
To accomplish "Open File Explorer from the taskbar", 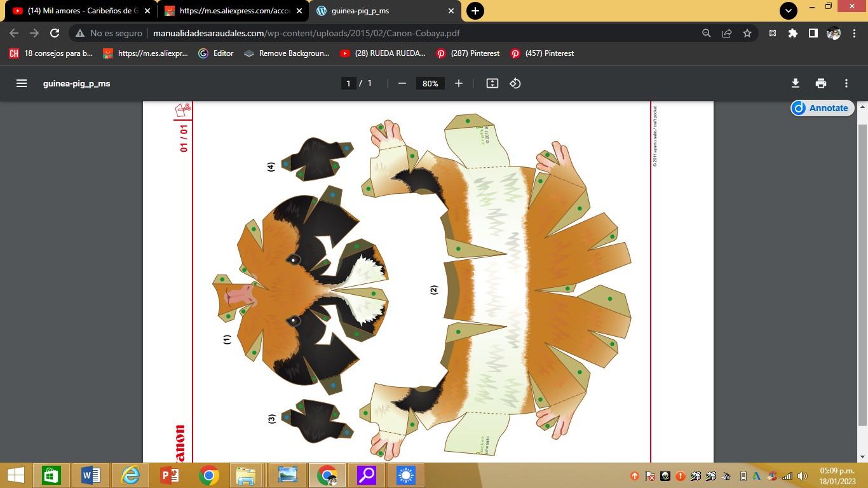I will pos(246,475).
